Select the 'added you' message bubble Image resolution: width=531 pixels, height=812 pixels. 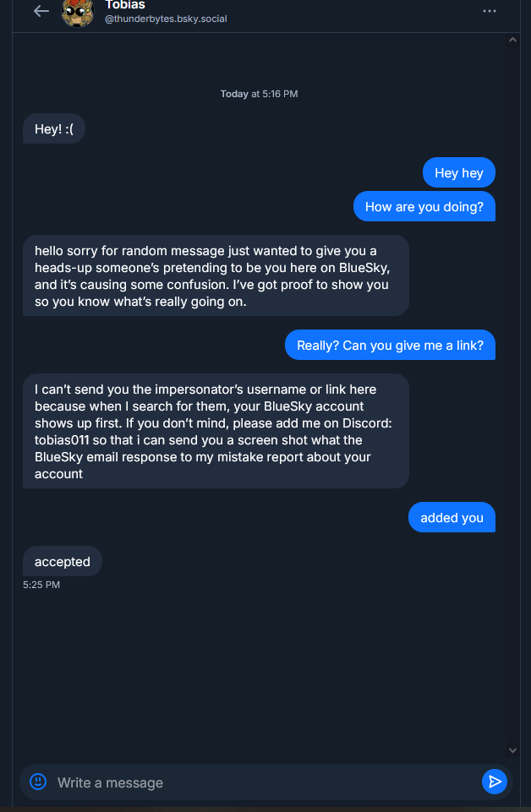452,518
